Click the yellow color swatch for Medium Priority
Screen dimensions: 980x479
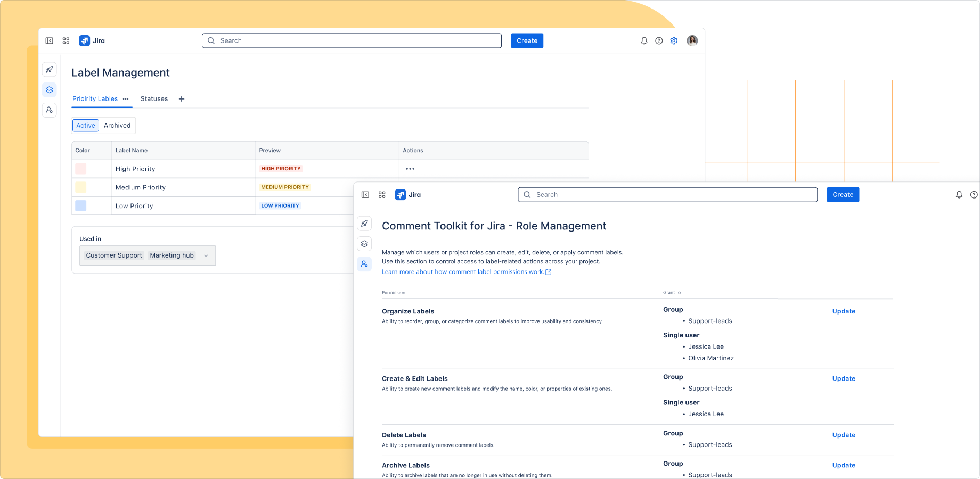pos(80,187)
